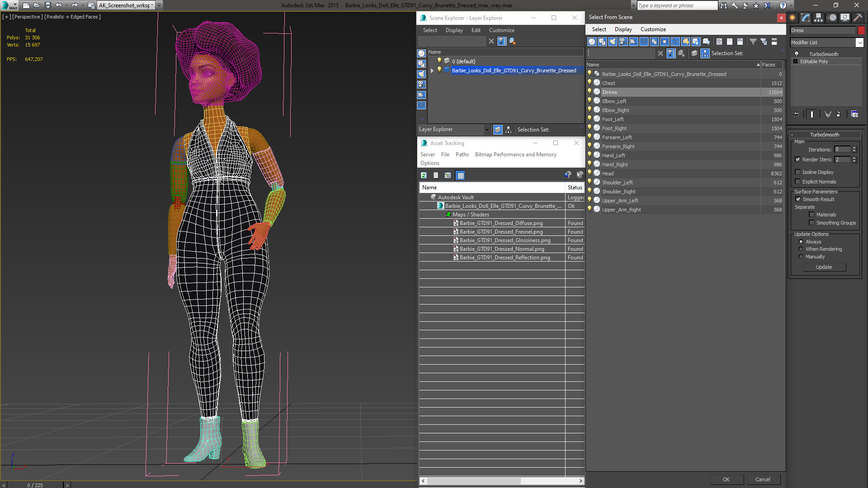The image size is (868, 488).
Task: Click Display Cameras icon in Layer Explorer sidebar
Action: tap(421, 84)
